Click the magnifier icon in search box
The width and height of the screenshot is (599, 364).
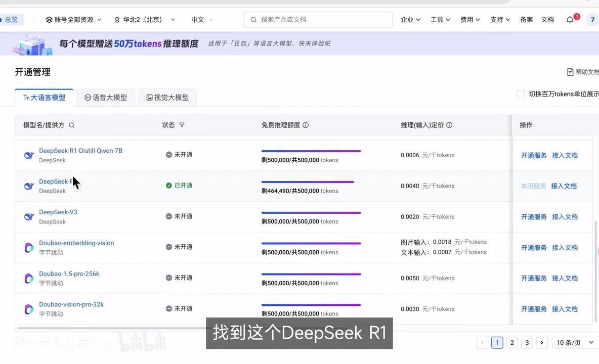point(253,19)
